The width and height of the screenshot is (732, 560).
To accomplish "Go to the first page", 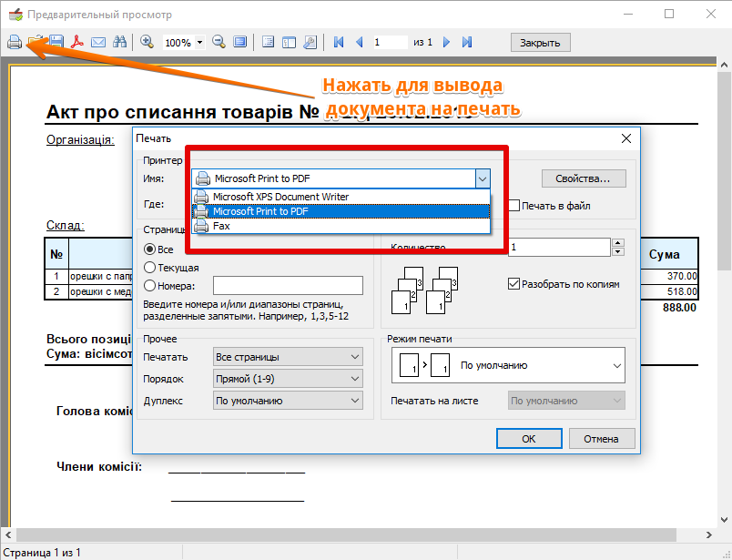I will click(x=339, y=42).
